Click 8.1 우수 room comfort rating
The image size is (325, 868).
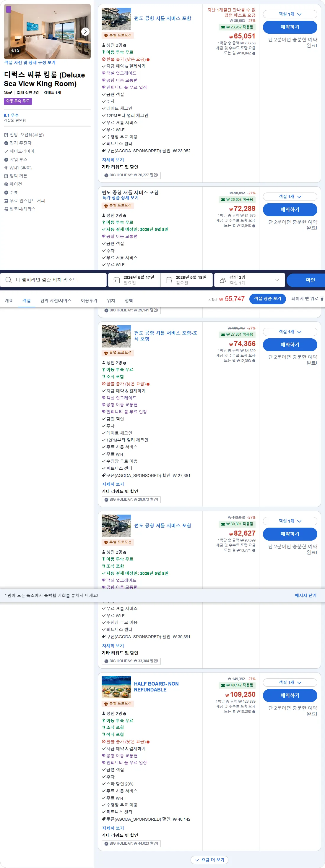coord(12,115)
